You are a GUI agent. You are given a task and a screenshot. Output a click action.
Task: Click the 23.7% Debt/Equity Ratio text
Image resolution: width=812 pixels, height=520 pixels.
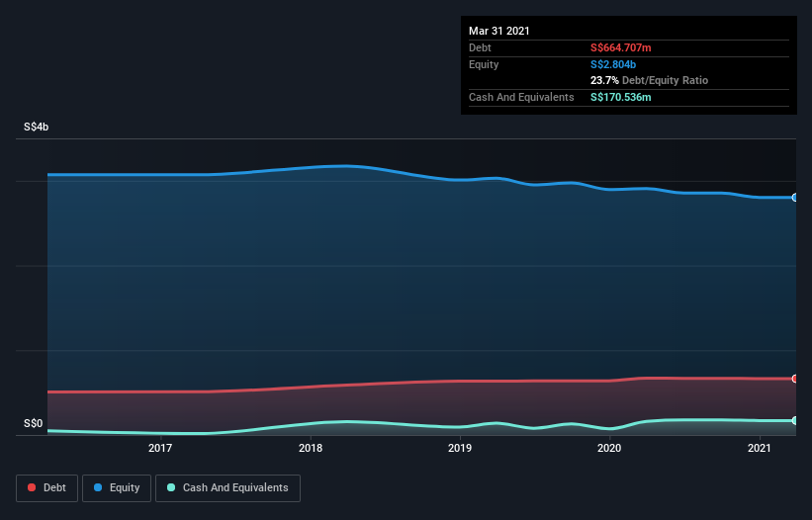(650, 80)
